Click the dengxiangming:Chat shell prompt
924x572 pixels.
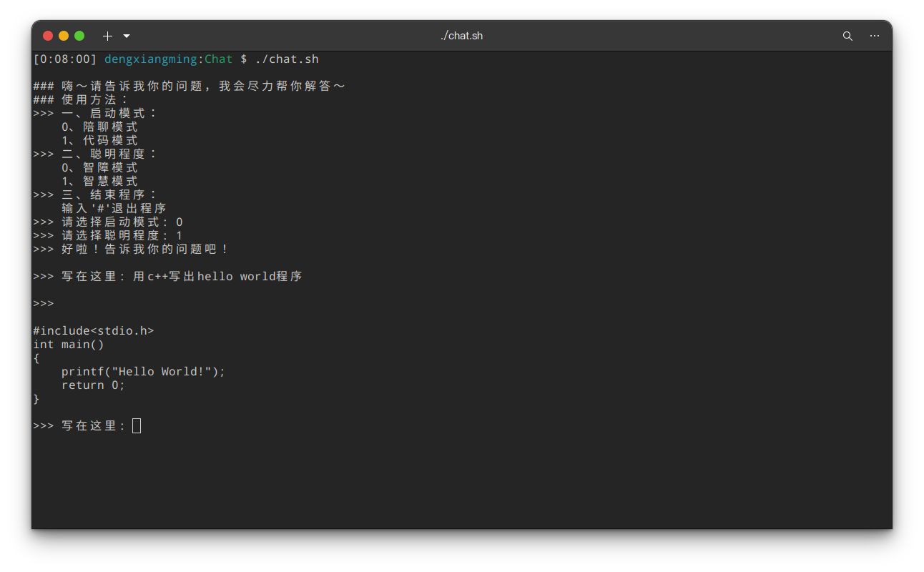point(168,59)
